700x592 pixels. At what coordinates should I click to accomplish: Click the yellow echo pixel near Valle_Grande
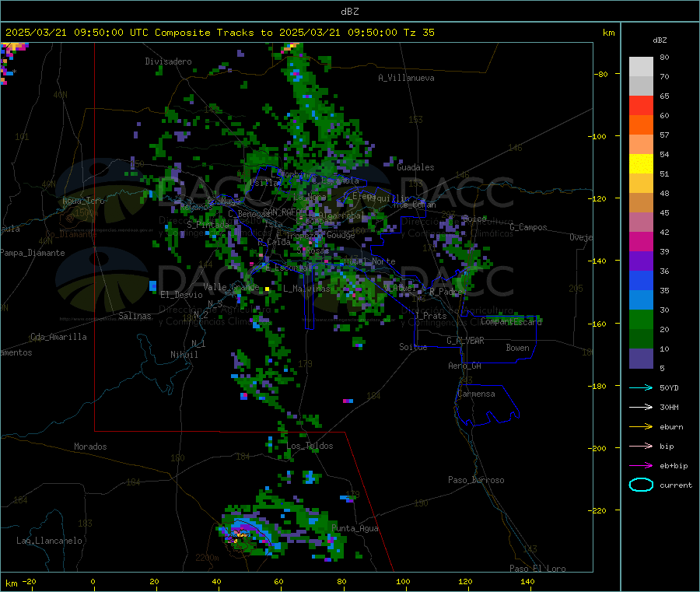coord(267,289)
